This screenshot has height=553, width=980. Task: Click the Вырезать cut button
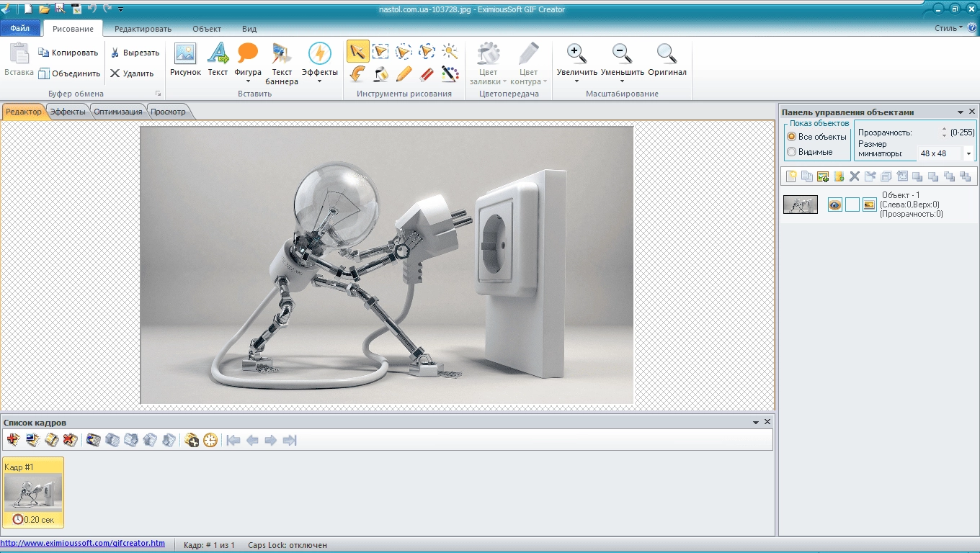pos(135,53)
